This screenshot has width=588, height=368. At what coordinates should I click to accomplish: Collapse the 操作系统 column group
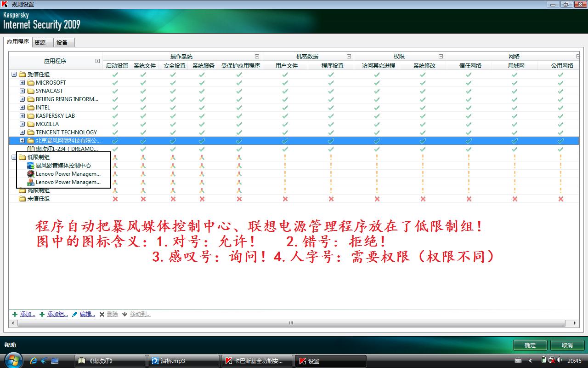point(257,57)
